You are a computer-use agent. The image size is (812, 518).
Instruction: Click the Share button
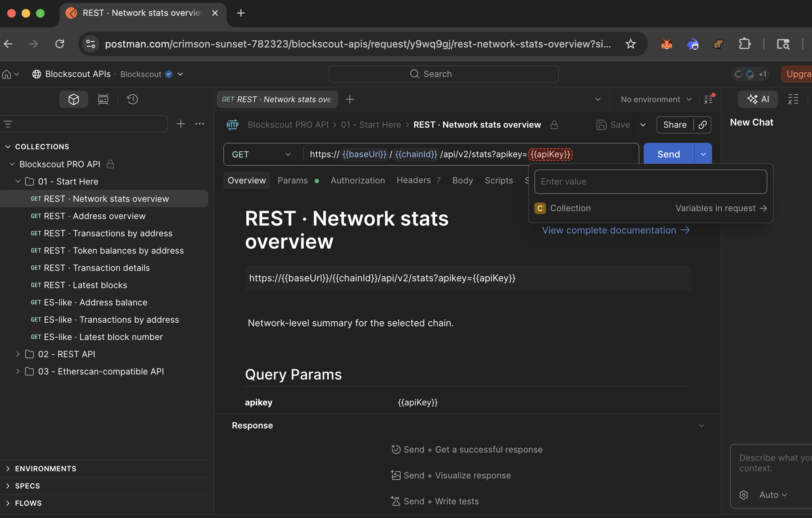675,125
